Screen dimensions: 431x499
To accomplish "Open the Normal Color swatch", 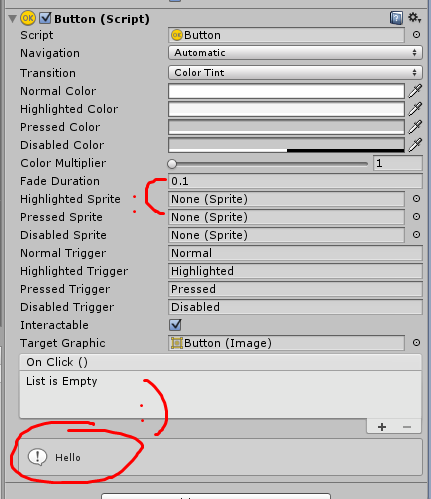I will pos(286,91).
